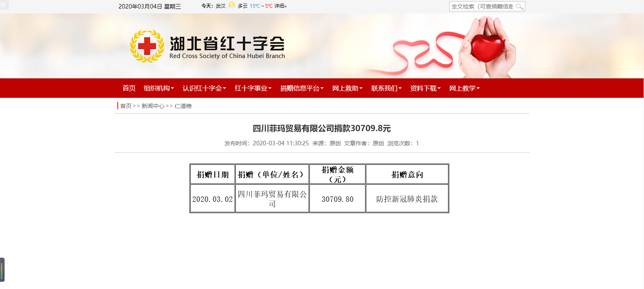The width and height of the screenshot is (644, 289).
Task: Expand the 联系我们 menu
Action: 386,88
